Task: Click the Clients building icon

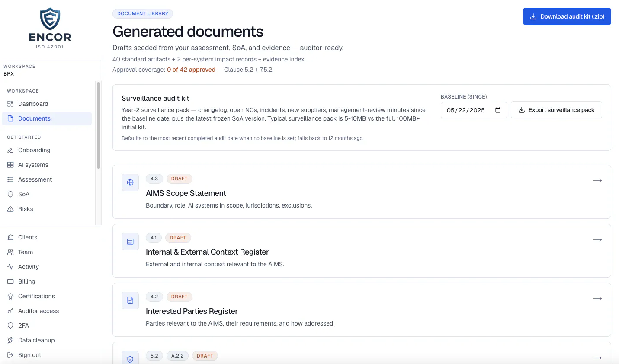Action: [x=10, y=237]
